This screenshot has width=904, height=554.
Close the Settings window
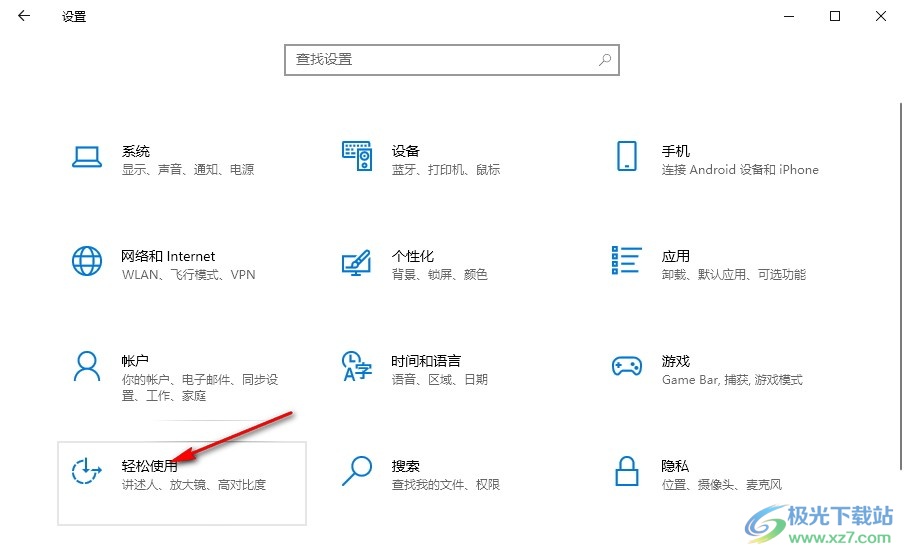coord(880,16)
